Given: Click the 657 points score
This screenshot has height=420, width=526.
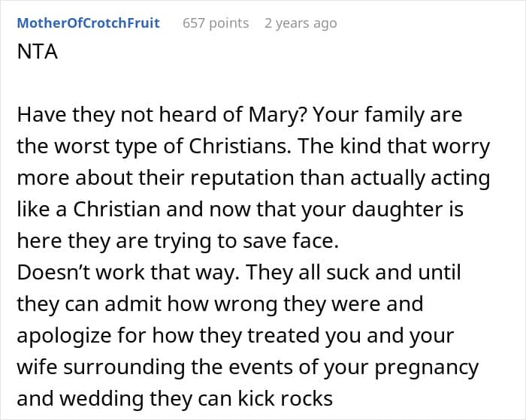Looking at the screenshot, I should coord(216,23).
